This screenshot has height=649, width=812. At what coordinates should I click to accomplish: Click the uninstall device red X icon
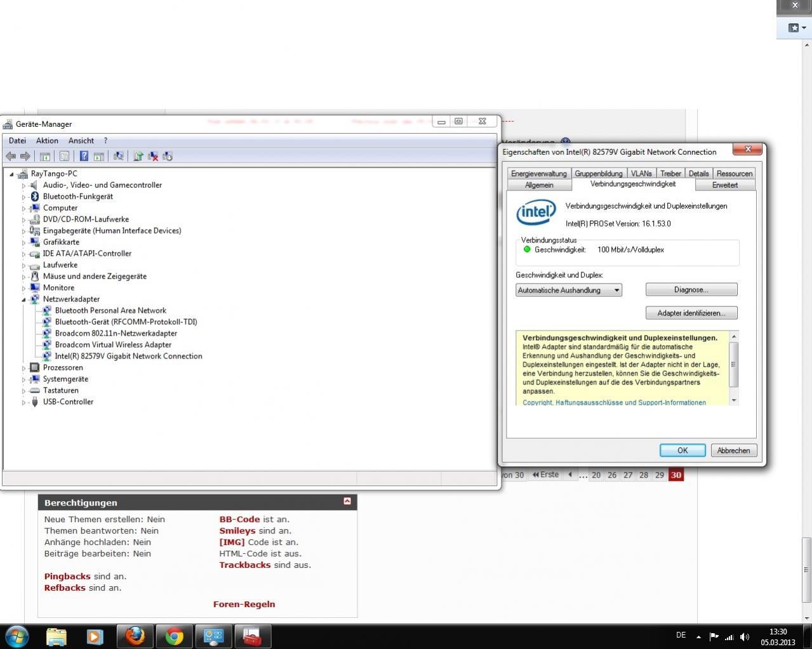153,156
